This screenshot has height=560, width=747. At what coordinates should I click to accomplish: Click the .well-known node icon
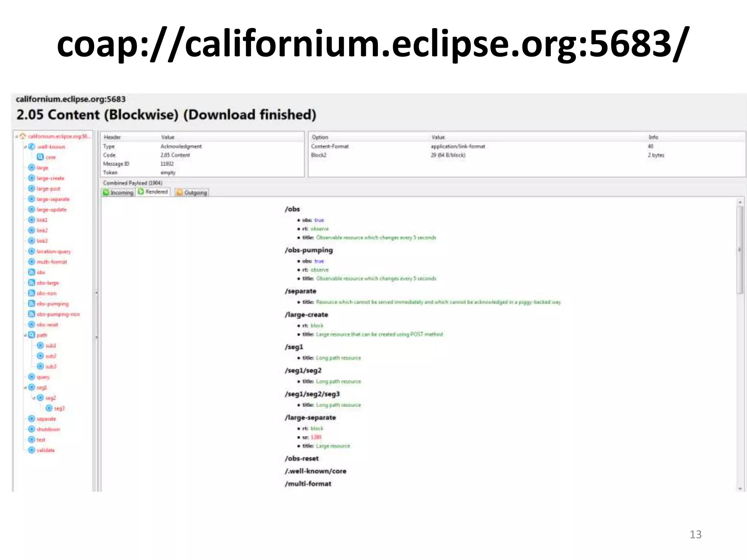point(32,147)
